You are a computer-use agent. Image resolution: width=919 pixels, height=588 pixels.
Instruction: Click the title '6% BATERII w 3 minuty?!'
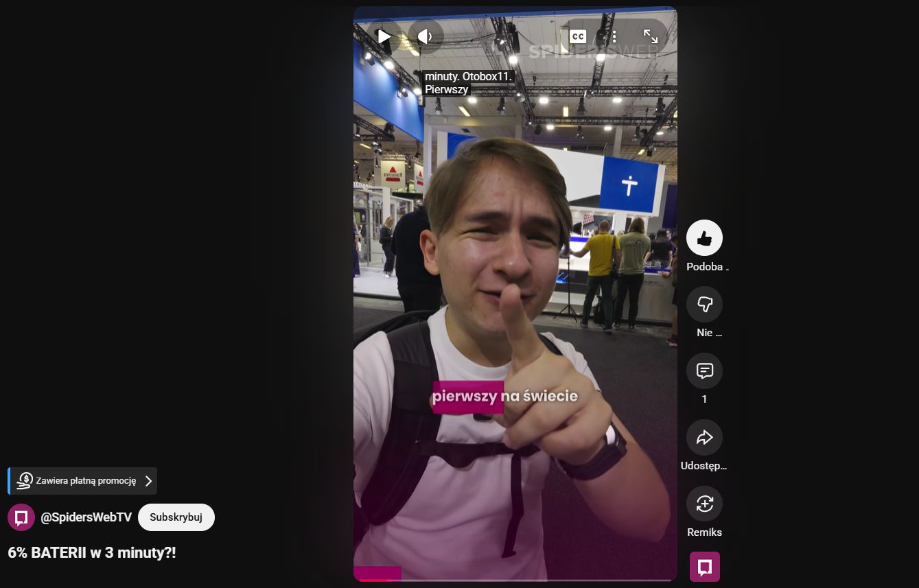(x=92, y=552)
